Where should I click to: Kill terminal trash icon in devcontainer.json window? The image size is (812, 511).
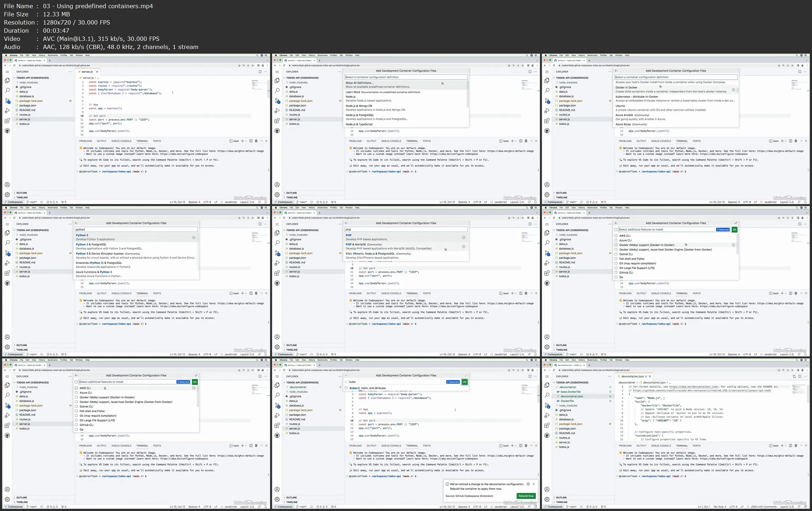coord(796,446)
